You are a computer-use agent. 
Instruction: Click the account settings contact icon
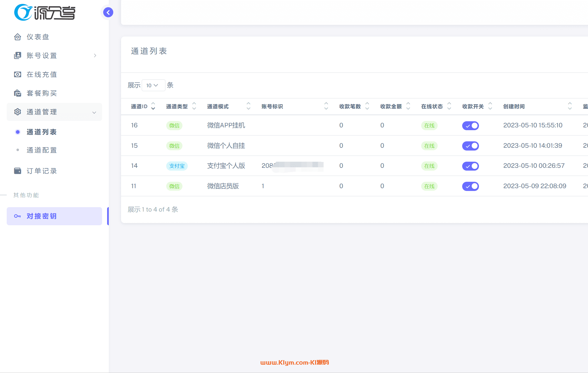18,55
